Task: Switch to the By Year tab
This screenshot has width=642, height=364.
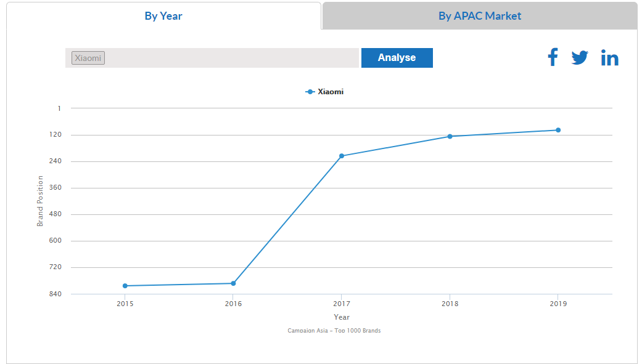Action: coord(163,16)
